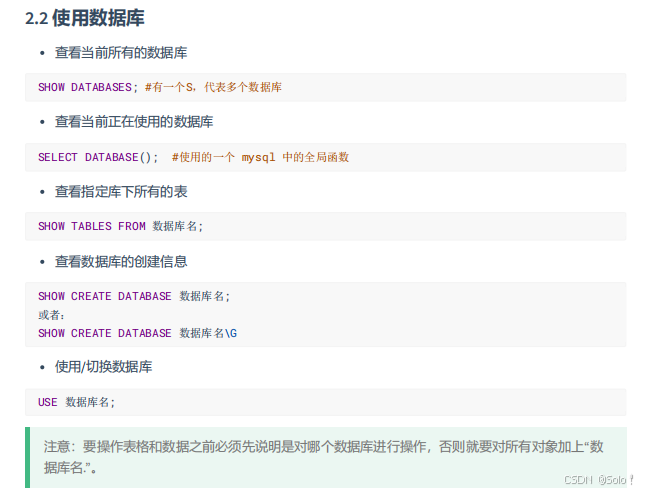The image size is (646, 491).
Task: Click the code 'USE 数据库名;'
Action: pyautogui.click(x=77, y=402)
